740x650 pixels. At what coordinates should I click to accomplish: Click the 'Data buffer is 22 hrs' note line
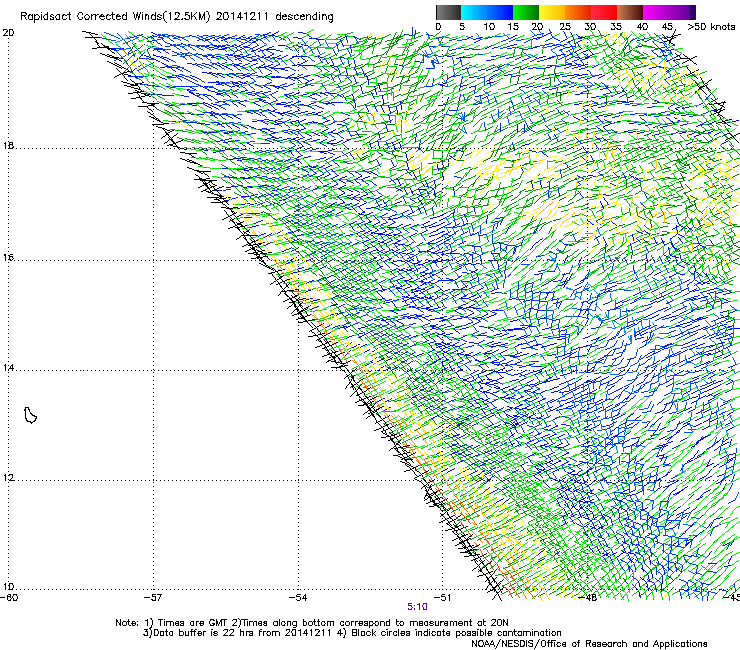353,633
